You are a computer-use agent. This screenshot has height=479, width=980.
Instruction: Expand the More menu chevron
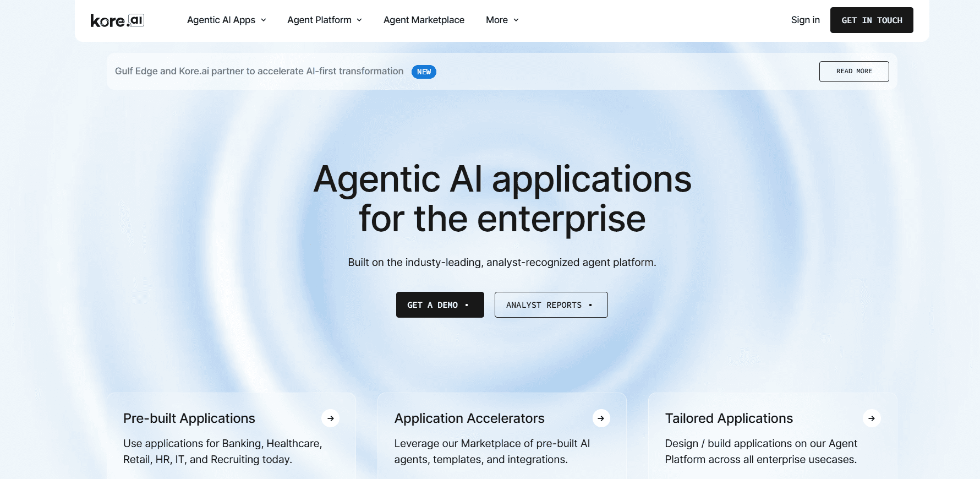pyautogui.click(x=516, y=20)
